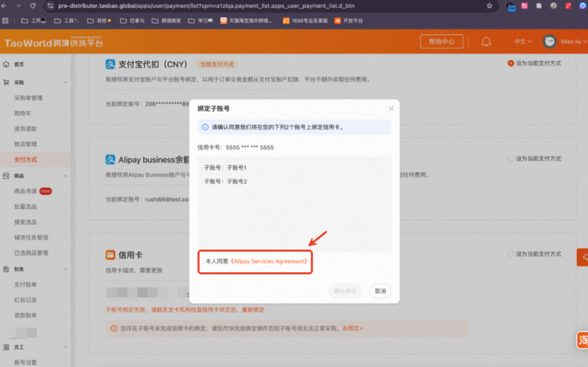The height and width of the screenshot is (367, 588).
Task: Open the 工作 bookmark folder
Action: tap(34, 21)
